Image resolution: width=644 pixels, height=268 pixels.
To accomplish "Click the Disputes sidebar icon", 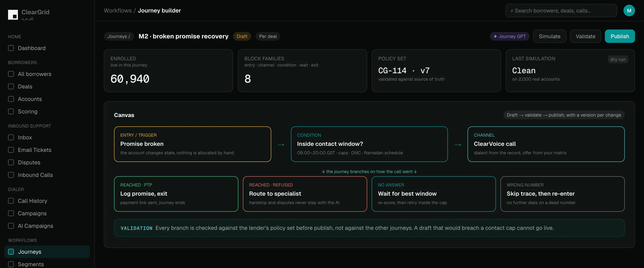I will 11,162.
